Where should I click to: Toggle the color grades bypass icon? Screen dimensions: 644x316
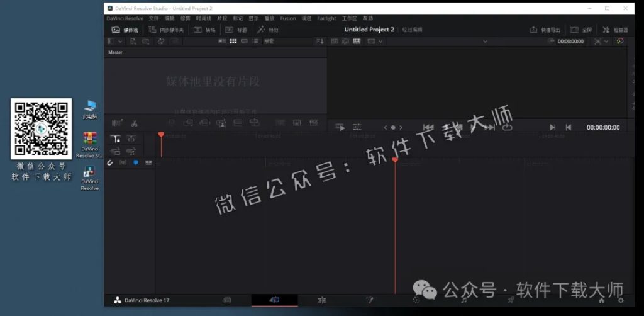pos(619,41)
